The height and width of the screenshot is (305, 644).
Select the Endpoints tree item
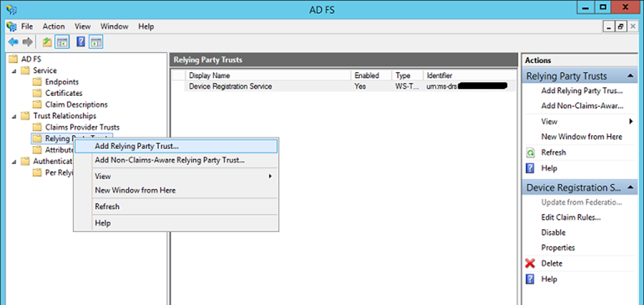[62, 82]
